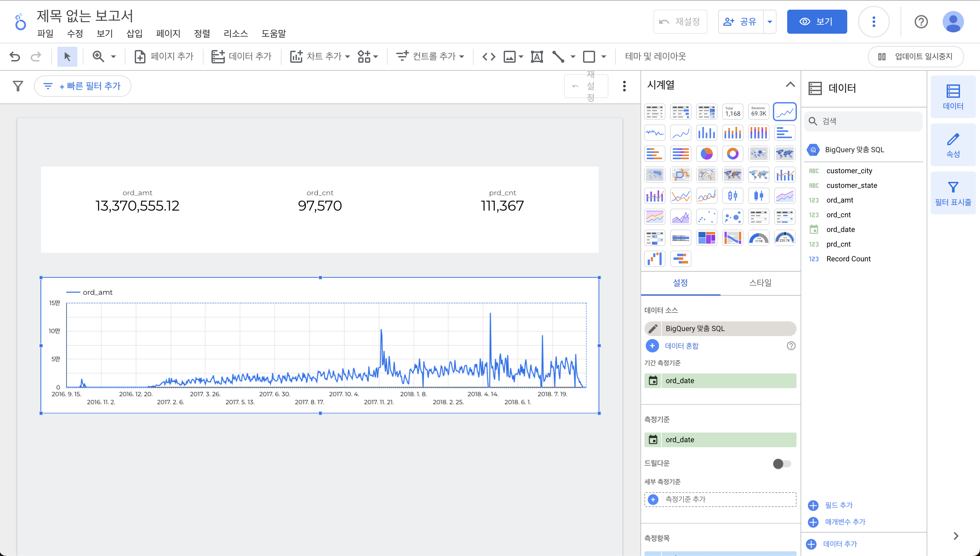Switch to the 스타일 tab

click(760, 283)
